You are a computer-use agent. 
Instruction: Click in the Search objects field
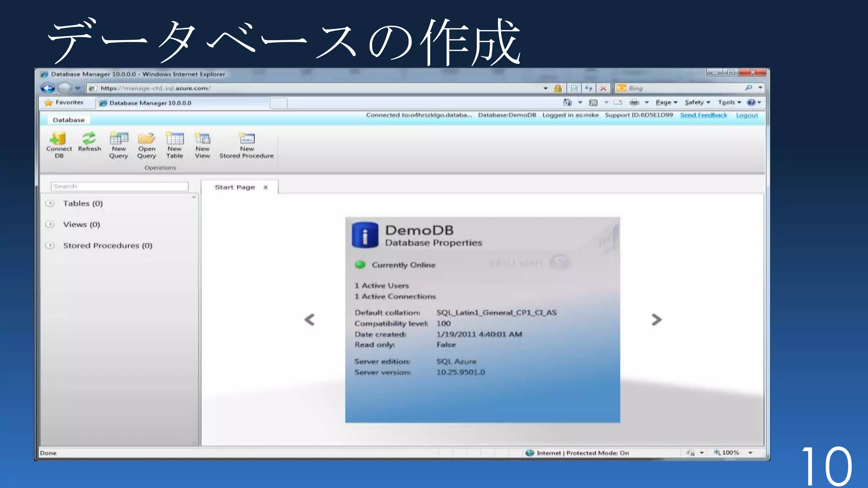click(x=120, y=186)
